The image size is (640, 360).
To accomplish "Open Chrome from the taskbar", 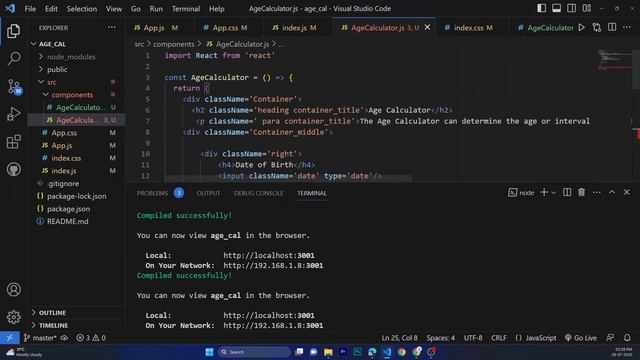I will 402,352.
